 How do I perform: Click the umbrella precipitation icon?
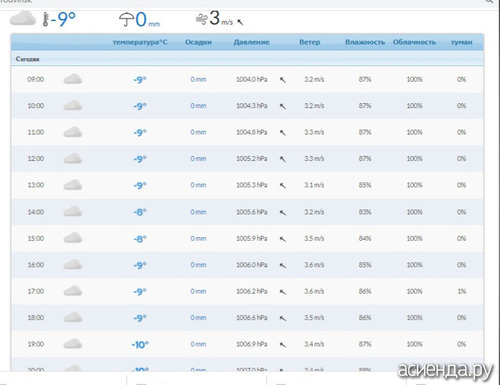coord(126,19)
